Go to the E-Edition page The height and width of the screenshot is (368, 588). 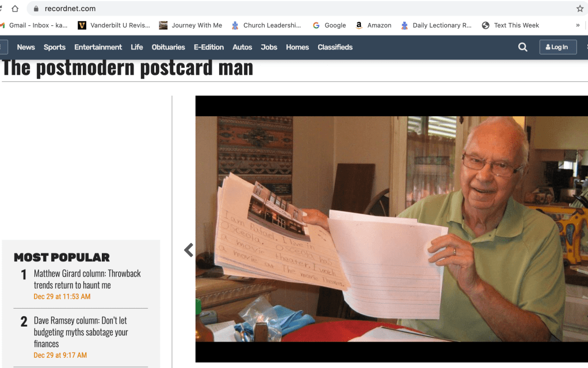pos(208,47)
